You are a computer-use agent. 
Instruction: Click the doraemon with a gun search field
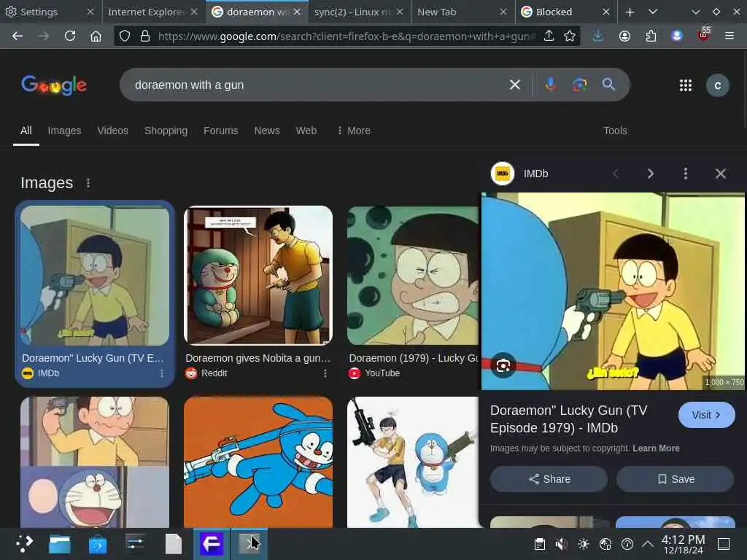(x=314, y=85)
